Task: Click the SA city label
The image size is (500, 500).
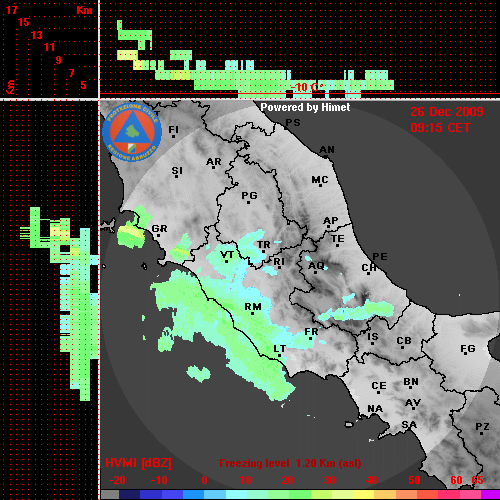Action: click(409, 425)
